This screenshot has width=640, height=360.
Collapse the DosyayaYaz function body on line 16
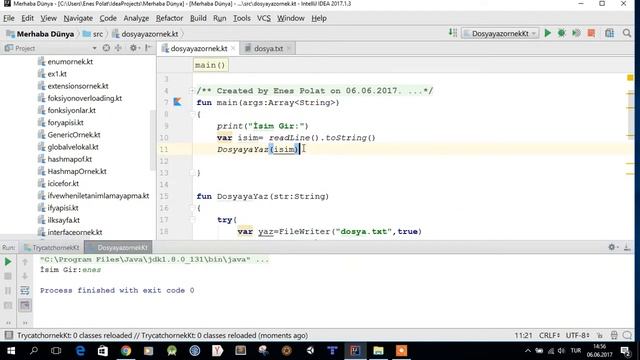(193, 208)
